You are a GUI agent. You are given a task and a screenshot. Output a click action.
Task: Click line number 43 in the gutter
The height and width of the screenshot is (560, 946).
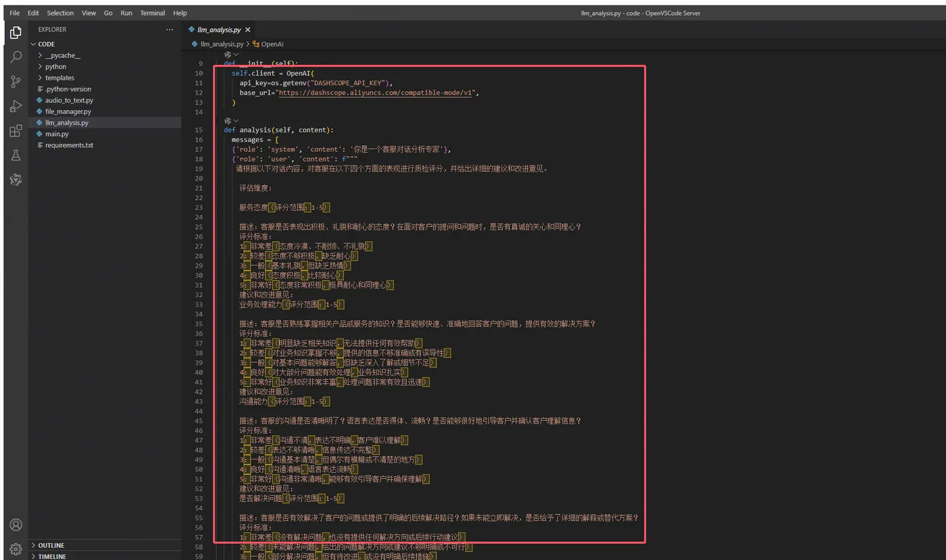[198, 401]
